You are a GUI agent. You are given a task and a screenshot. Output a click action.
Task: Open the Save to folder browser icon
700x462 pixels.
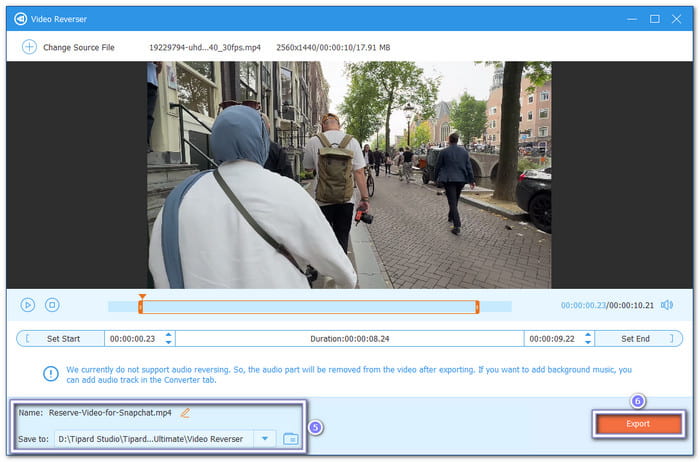(x=291, y=439)
